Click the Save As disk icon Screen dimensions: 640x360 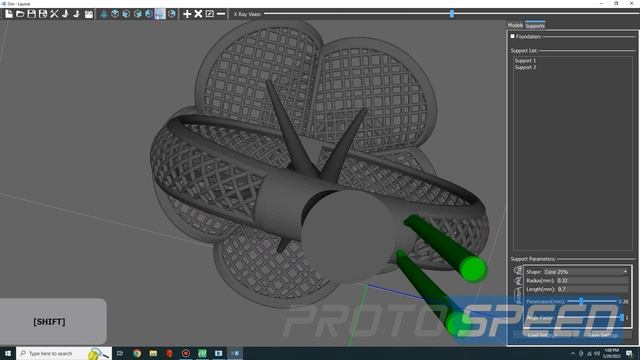pyautogui.click(x=43, y=14)
